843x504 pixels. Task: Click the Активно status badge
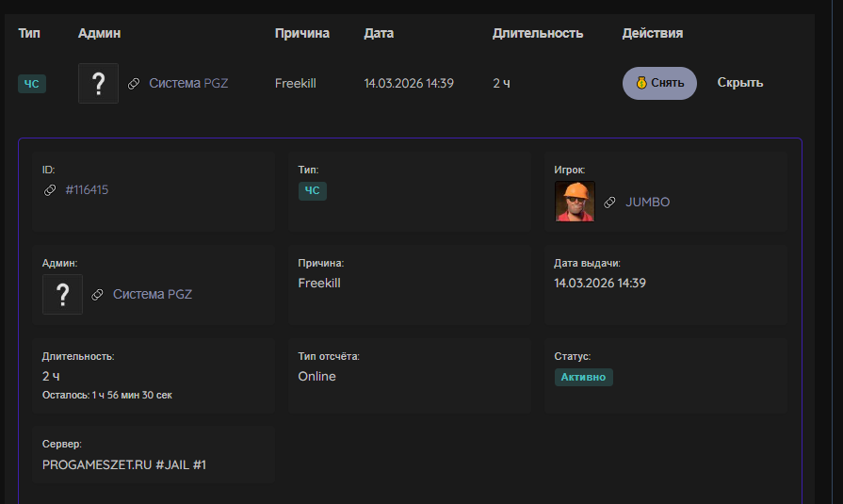point(583,377)
